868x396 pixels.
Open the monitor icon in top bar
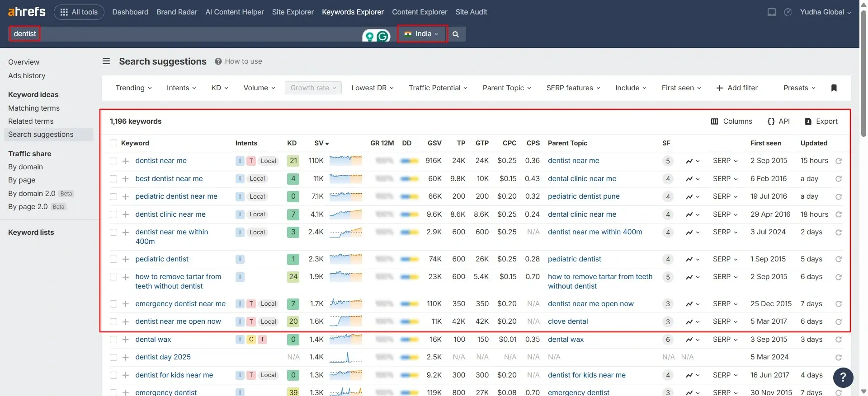coord(772,12)
